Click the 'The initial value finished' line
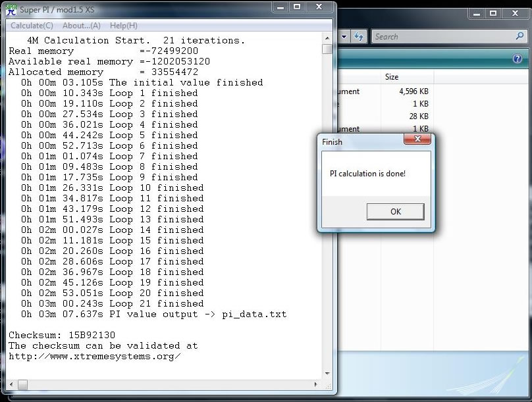 click(x=142, y=82)
